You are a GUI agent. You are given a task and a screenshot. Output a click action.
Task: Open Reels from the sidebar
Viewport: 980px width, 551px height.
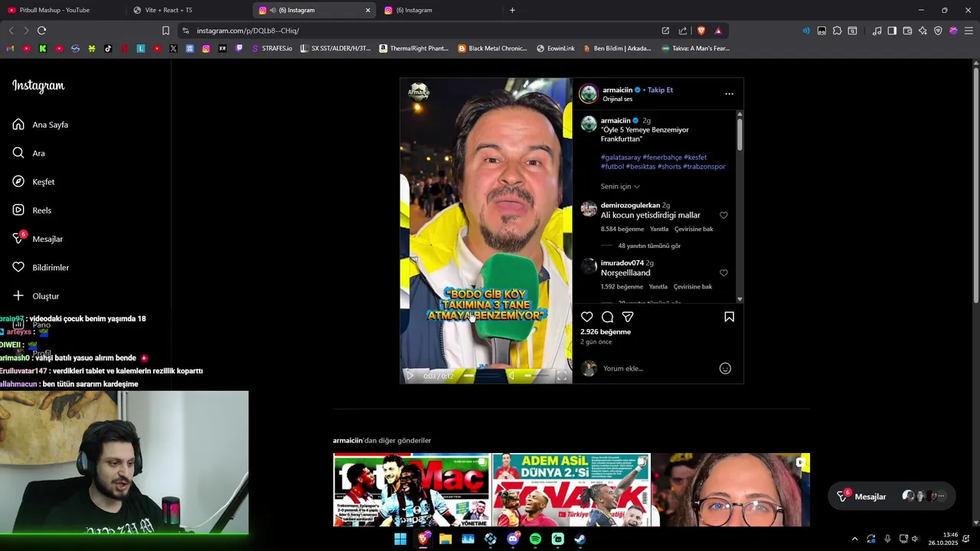click(32, 210)
